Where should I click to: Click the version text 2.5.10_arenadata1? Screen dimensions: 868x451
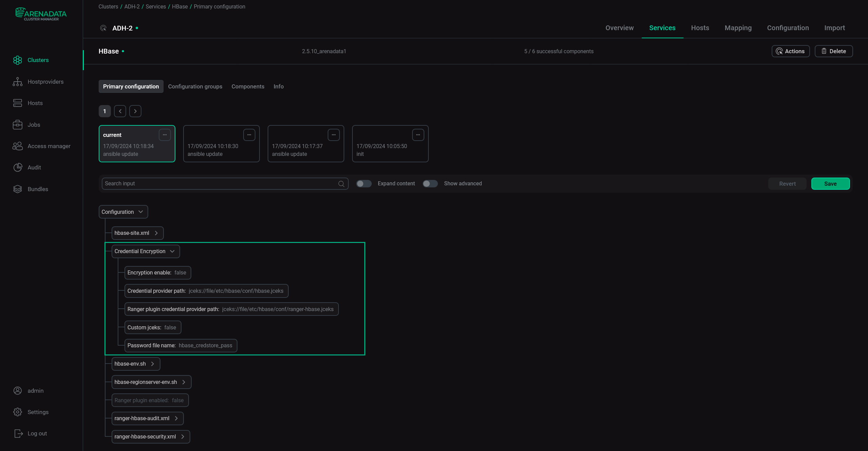(324, 51)
